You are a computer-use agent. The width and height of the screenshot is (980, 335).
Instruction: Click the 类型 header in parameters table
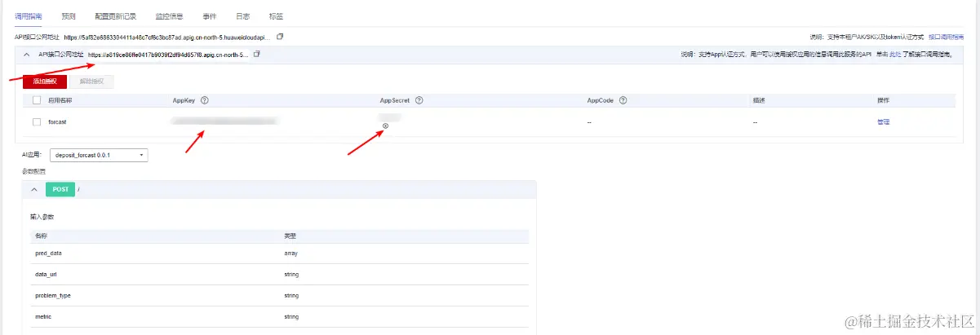(x=290, y=236)
